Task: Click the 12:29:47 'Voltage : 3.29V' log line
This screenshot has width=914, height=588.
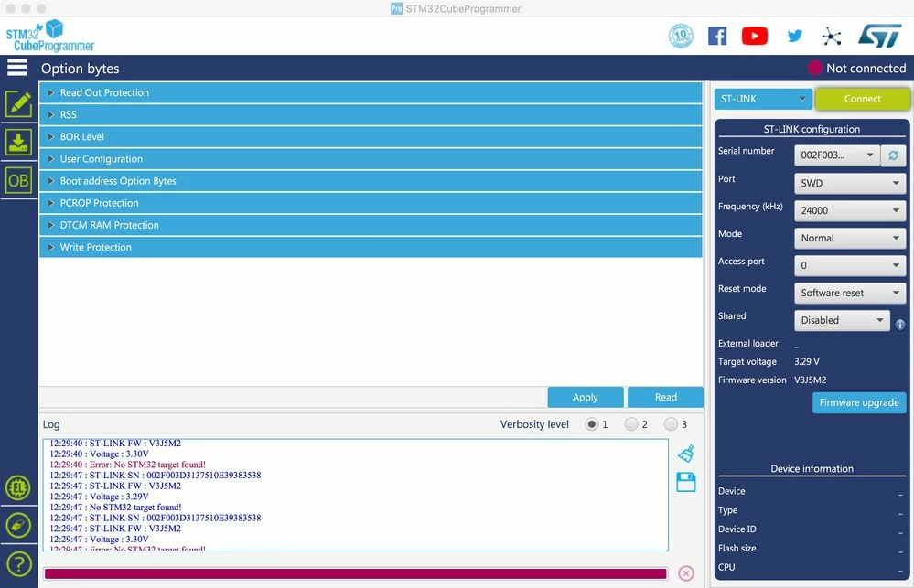Action: 99,497
